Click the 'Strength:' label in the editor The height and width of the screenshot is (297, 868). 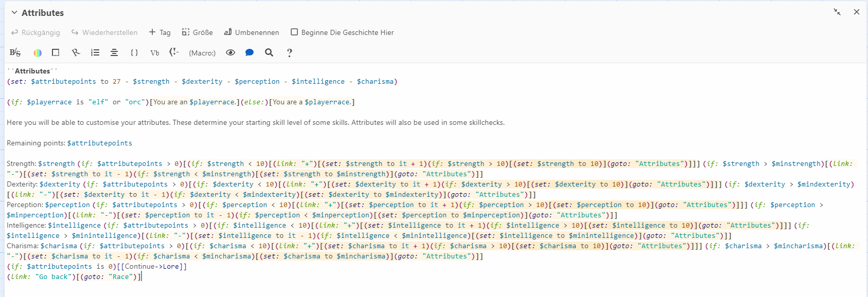point(22,163)
